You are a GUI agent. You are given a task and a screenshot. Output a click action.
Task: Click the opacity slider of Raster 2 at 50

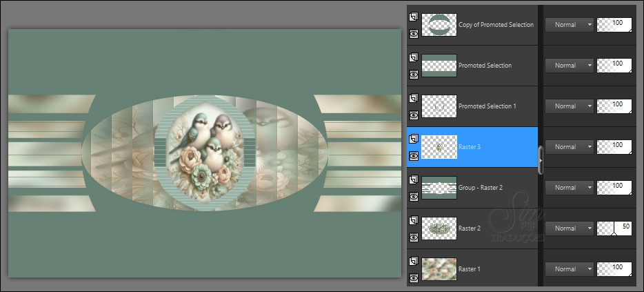tap(614, 228)
